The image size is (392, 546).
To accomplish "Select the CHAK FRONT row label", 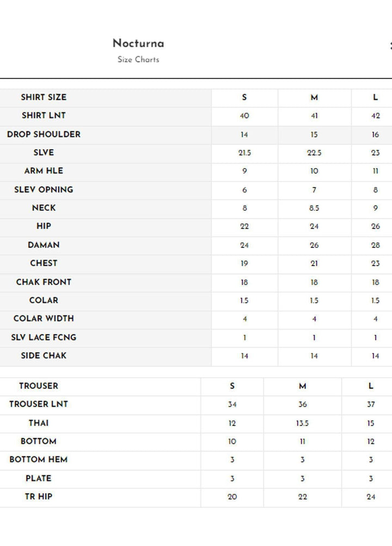I will click(x=44, y=282).
